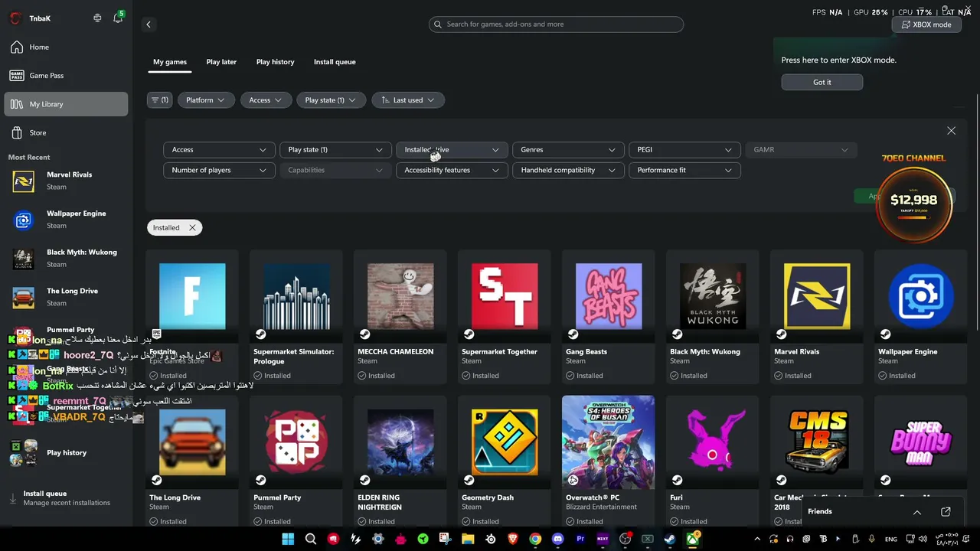Open Marvel Rivals from Most Recent sidebar
This screenshot has height=551, width=980.
66,181
